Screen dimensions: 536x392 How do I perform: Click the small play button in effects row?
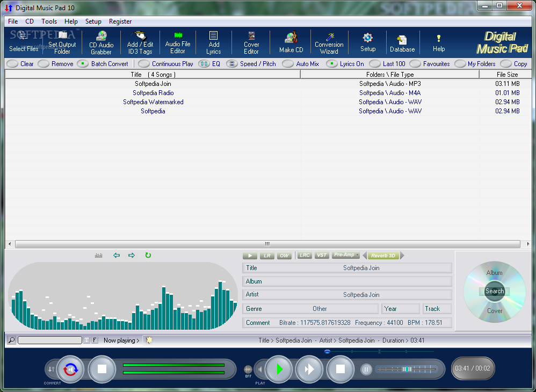[x=250, y=256]
